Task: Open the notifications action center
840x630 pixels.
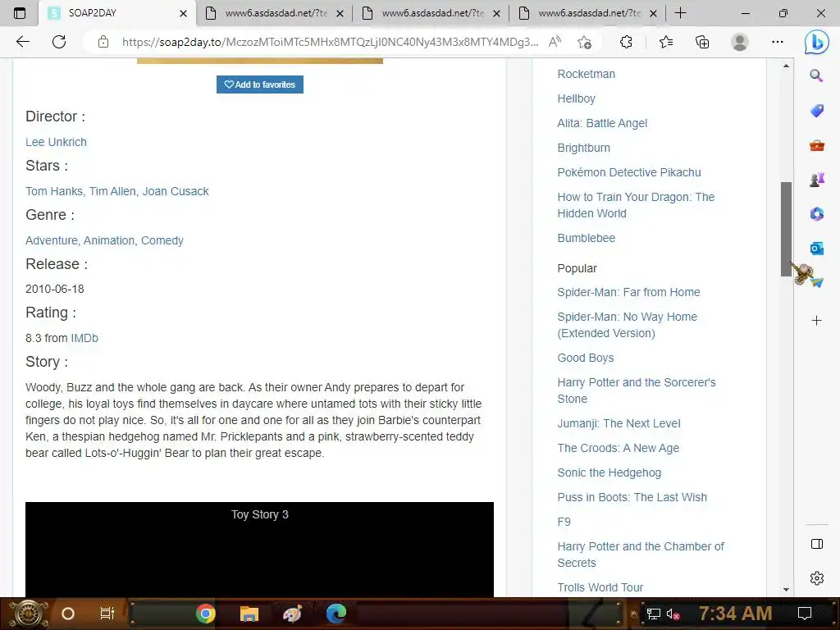Action: point(805,614)
